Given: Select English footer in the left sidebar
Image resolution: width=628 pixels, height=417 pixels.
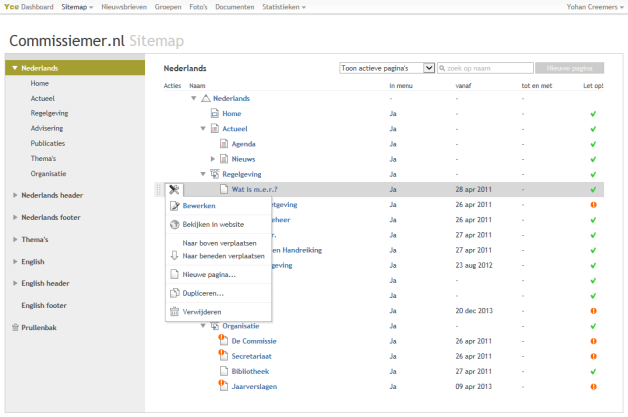Looking at the screenshot, I should 44,305.
